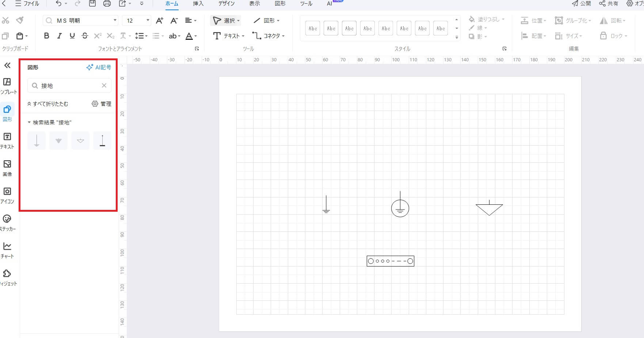Image resolution: width=644 pixels, height=338 pixels.
Task: Click the cut scissors icon
Action: pyautogui.click(x=5, y=20)
